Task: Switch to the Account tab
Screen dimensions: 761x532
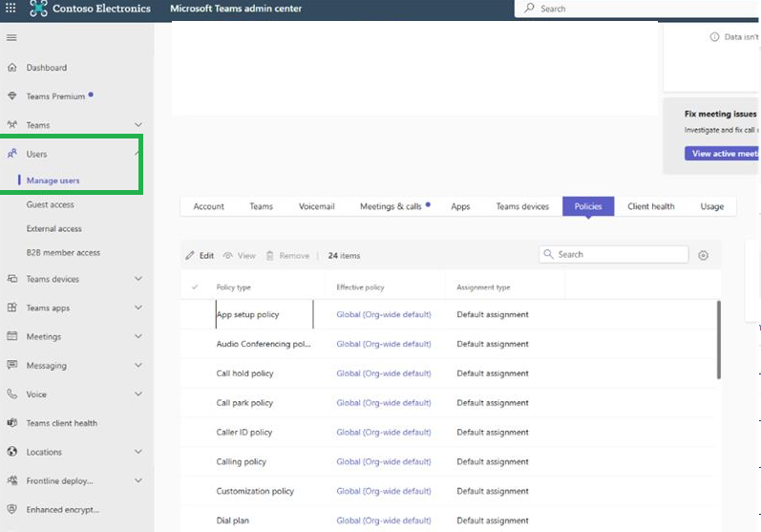Action: click(x=209, y=206)
